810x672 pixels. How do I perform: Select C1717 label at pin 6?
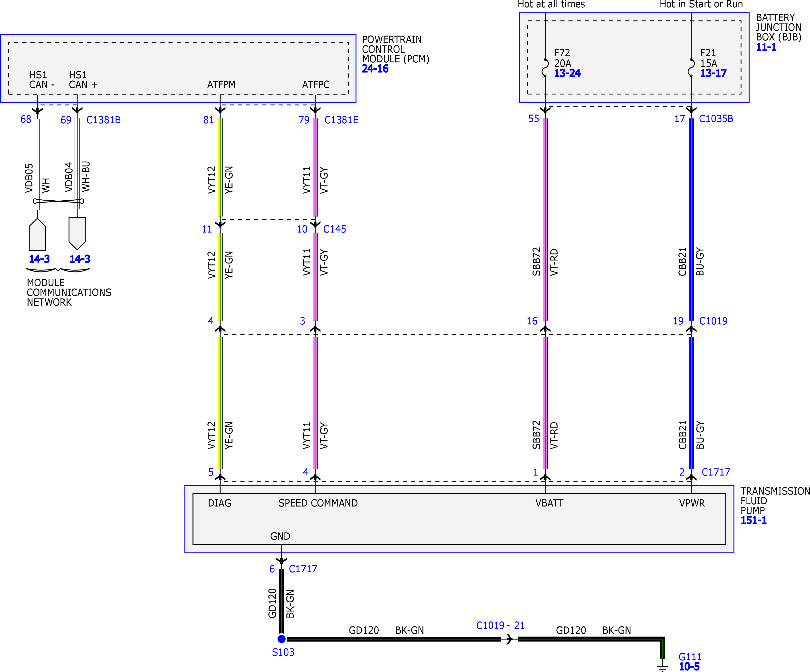point(303,569)
